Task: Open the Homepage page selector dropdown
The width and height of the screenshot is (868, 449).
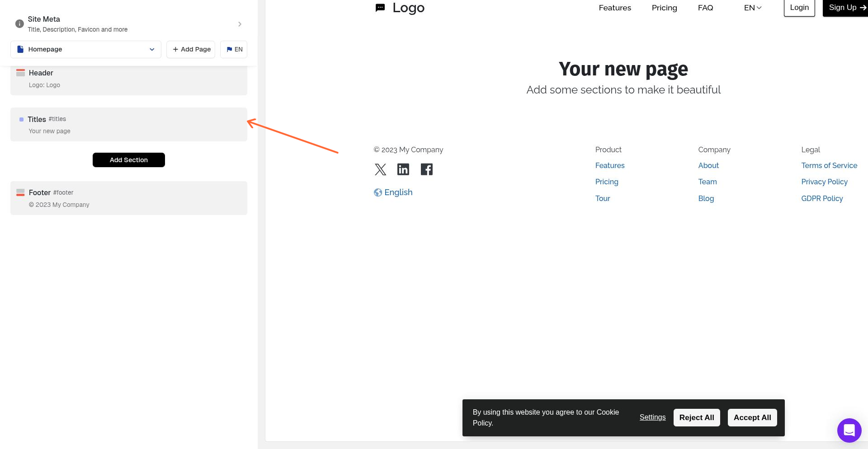Action: point(86,49)
